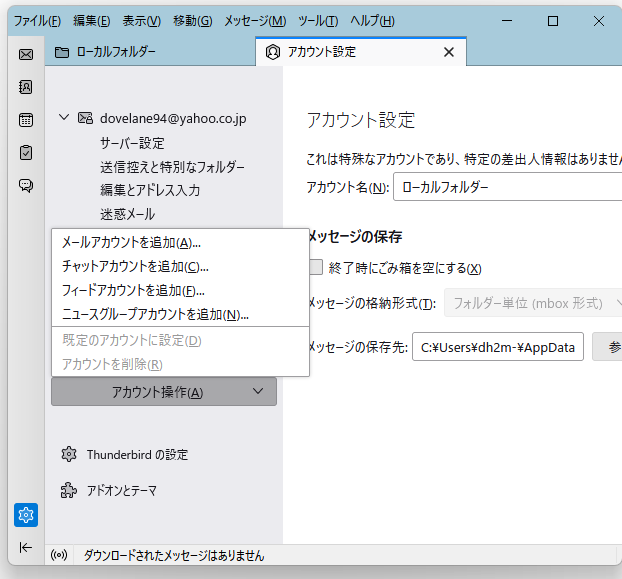Screen dimensions: 622x579
Task: Collapse the spaces toolbar arrow icon
Action: [x=26, y=548]
